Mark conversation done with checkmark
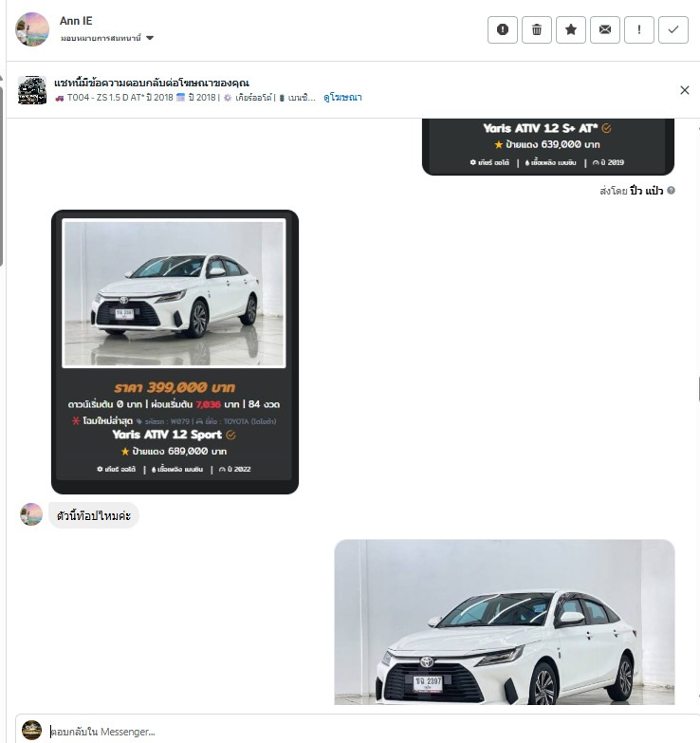This screenshot has width=700, height=743. [673, 29]
